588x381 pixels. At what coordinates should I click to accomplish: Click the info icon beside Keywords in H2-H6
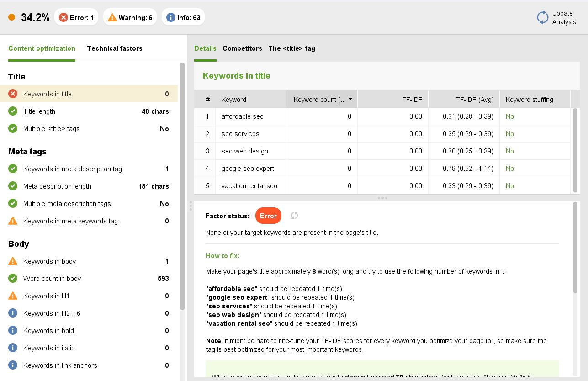pyautogui.click(x=13, y=313)
